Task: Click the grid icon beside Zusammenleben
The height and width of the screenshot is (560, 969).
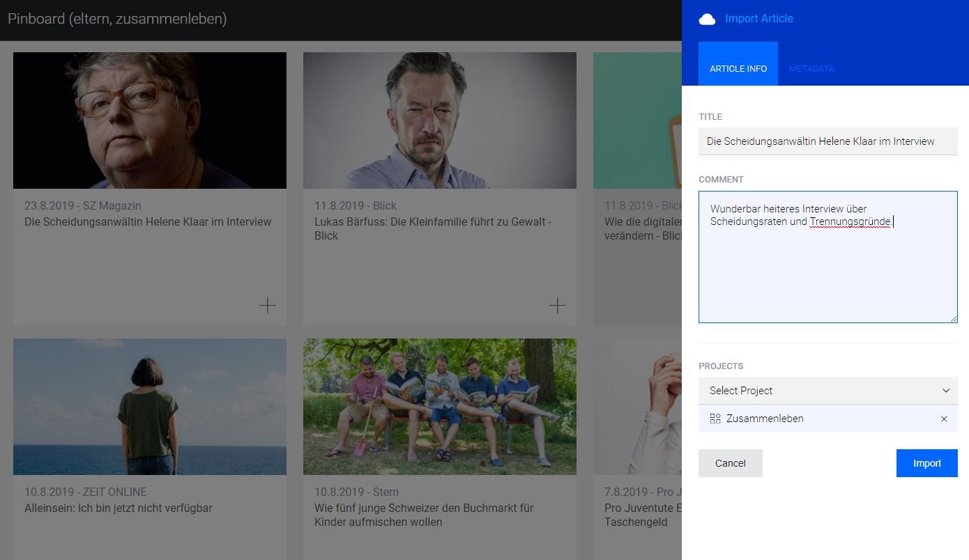Action: point(715,419)
